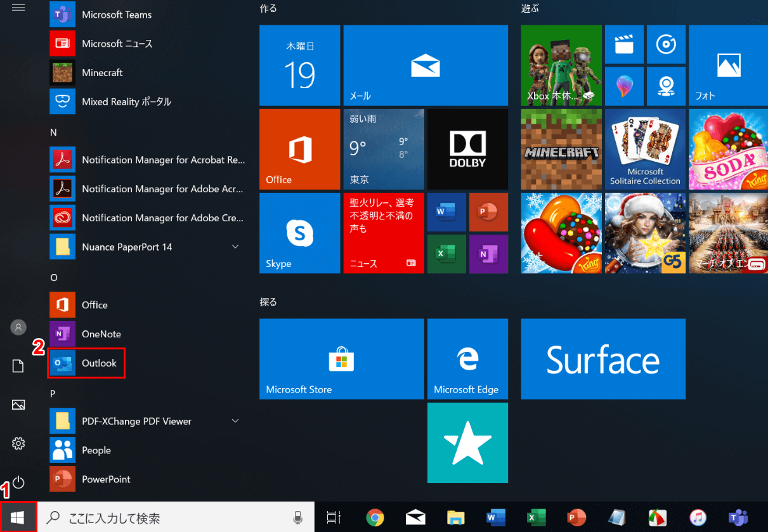Screen dimensions: 768x532
Task: Launch OneNote from the app list
Action: tap(86, 334)
